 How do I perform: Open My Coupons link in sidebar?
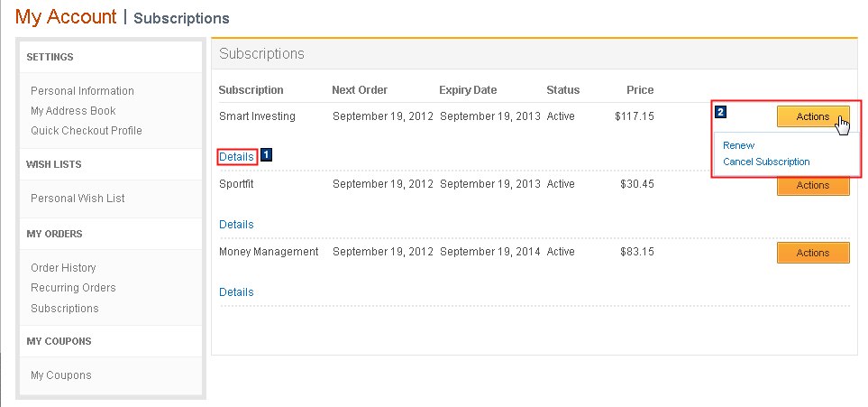(x=60, y=375)
